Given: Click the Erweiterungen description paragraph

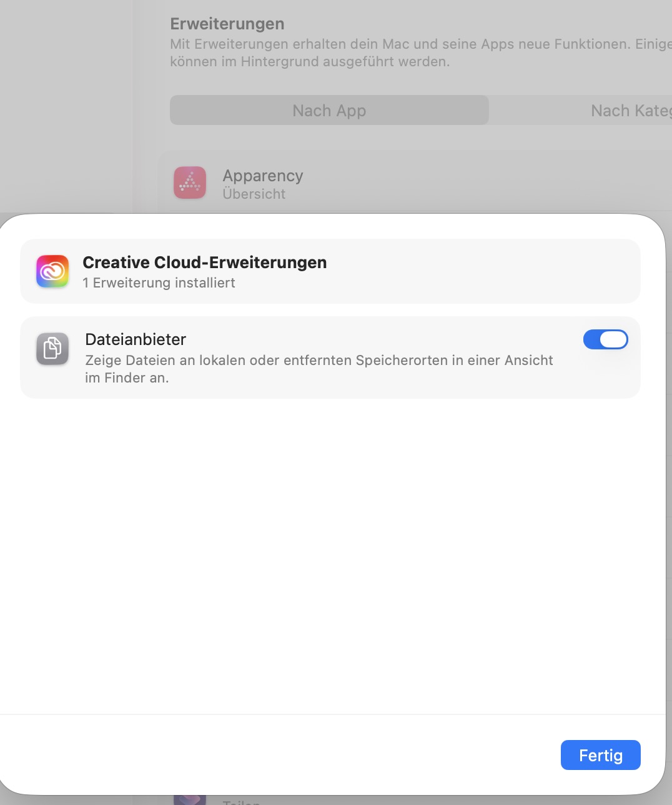Looking at the screenshot, I should 375,53.
